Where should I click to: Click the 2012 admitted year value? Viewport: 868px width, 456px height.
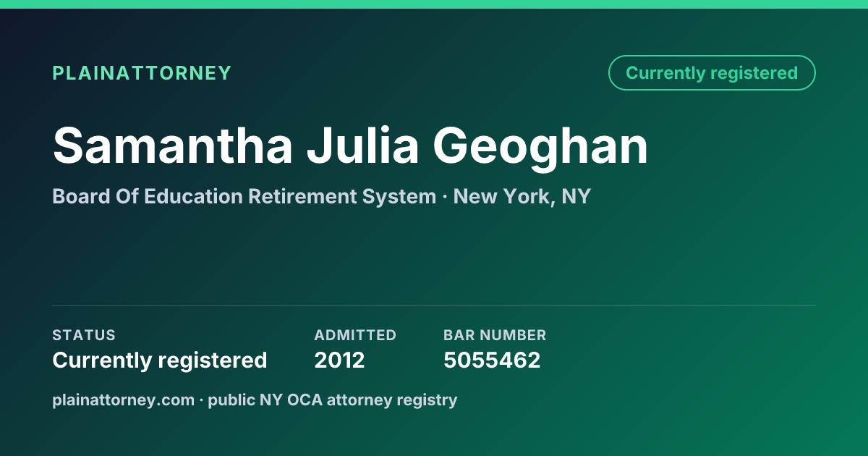339,360
